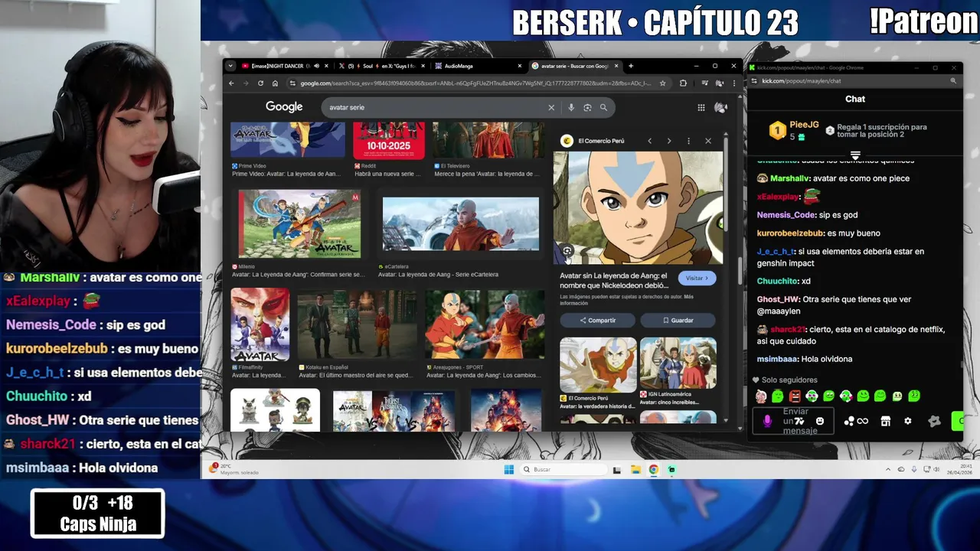Open the Kick chat emoji picker
Image resolution: width=980 pixels, height=551 pixels.
tap(820, 421)
